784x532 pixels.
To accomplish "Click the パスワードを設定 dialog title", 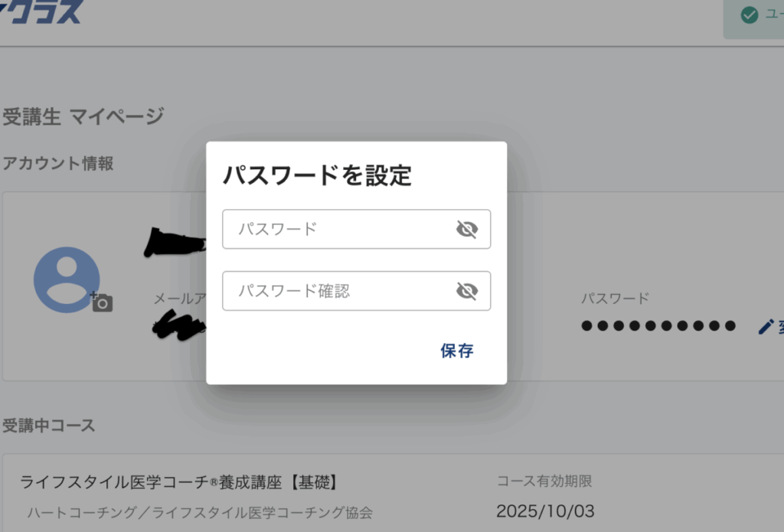I will [x=317, y=176].
